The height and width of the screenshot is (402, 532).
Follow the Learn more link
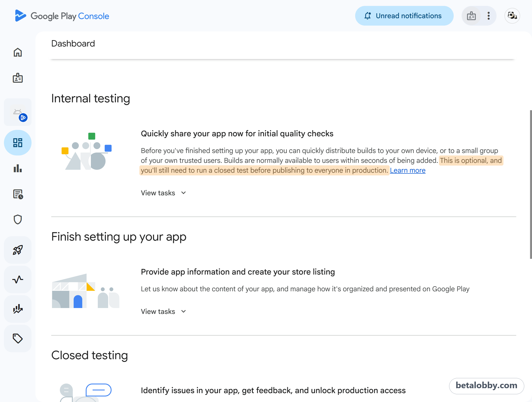[x=408, y=170]
